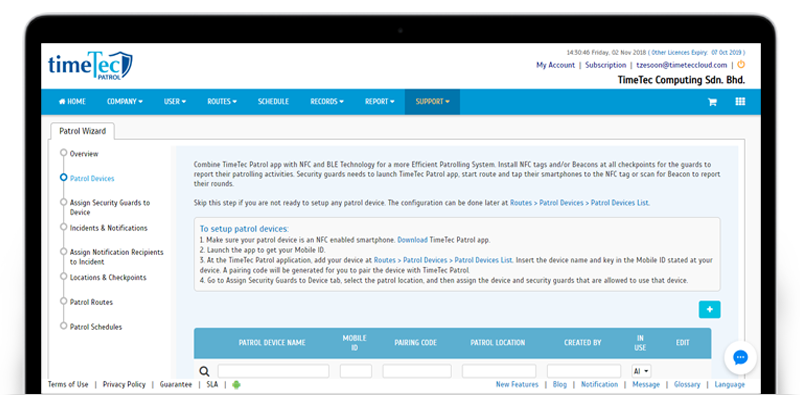Go to HOME in navigation bar
Image resolution: width=800 pixels, height=395 pixels.
[72, 102]
